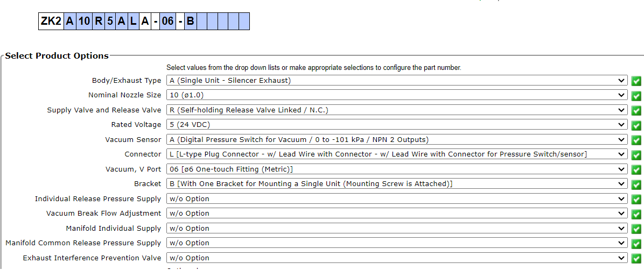Open Supply Valve and Release Valve dropdown
The width and height of the screenshot is (644, 277).
[397, 110]
